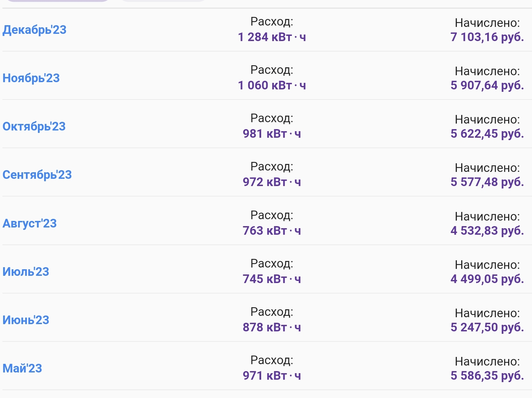
Task: Click the 5 577,48 руб. charged amount
Action: (487, 182)
